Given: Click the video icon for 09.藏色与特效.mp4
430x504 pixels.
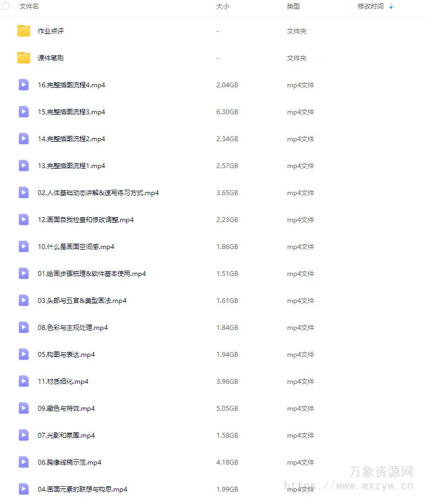Looking at the screenshot, I should (24, 408).
